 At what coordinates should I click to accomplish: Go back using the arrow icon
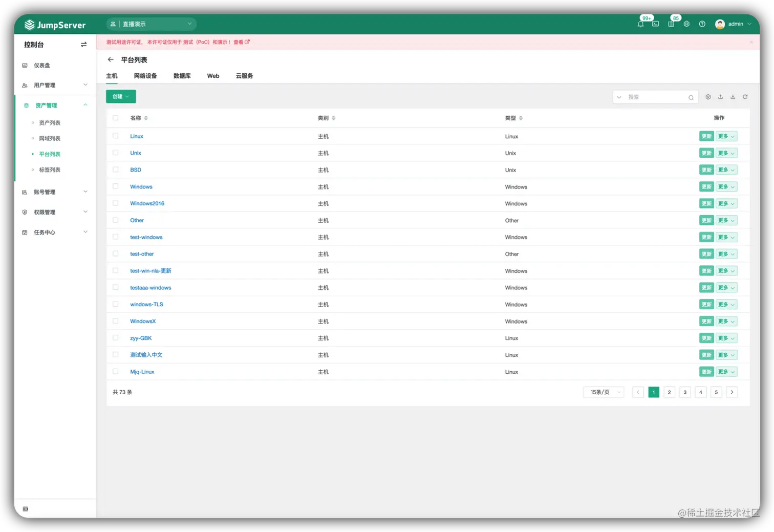111,60
